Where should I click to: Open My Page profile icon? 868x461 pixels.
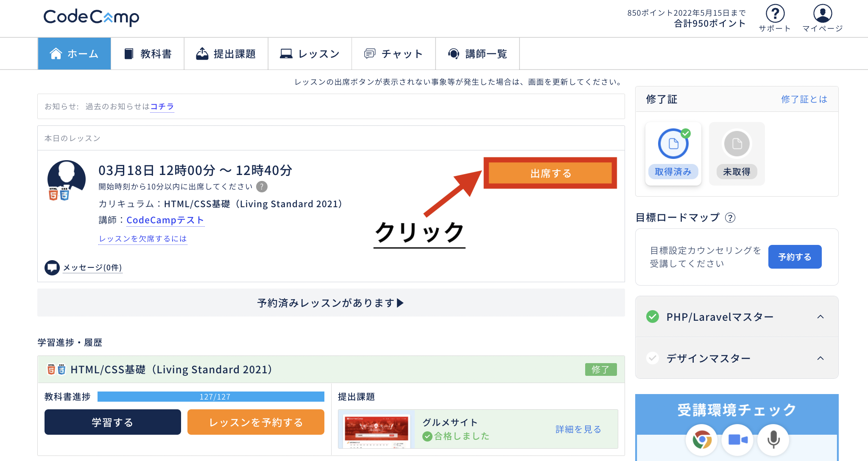pos(822,14)
